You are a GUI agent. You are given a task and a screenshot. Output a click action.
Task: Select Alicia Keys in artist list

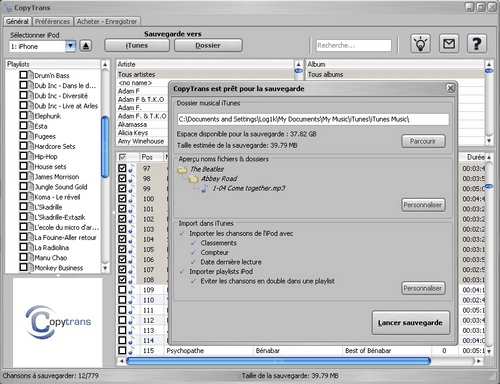click(133, 133)
